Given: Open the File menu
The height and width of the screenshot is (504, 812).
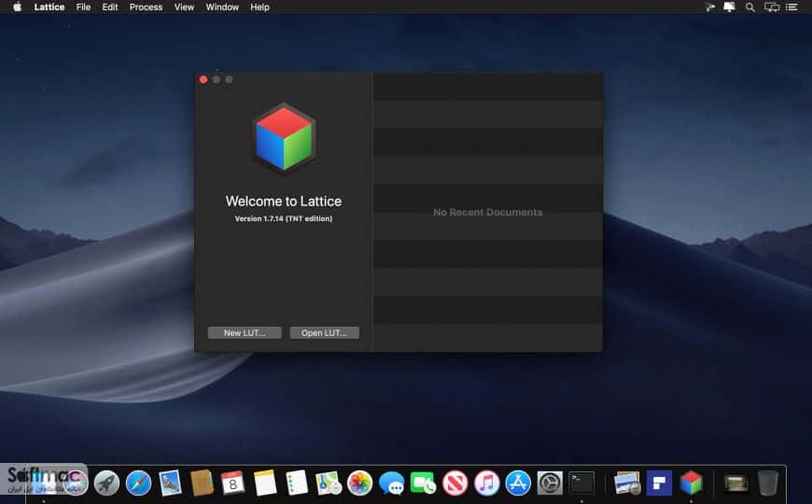Looking at the screenshot, I should 83,7.
